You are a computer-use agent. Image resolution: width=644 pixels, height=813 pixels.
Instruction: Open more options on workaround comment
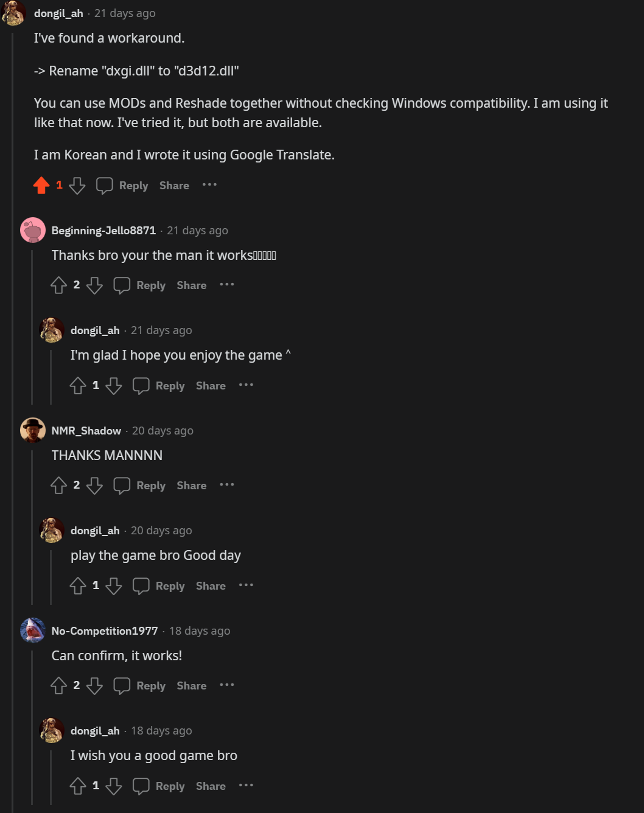(209, 185)
